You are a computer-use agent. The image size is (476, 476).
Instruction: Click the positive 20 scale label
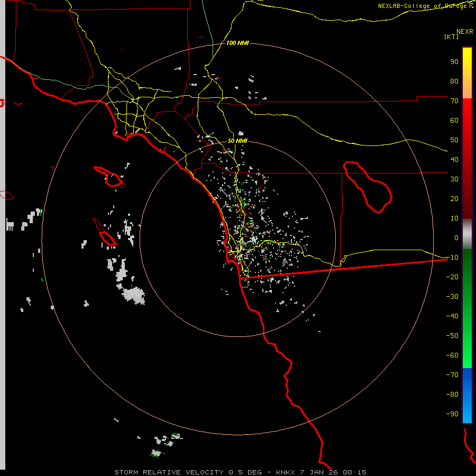[x=454, y=198]
